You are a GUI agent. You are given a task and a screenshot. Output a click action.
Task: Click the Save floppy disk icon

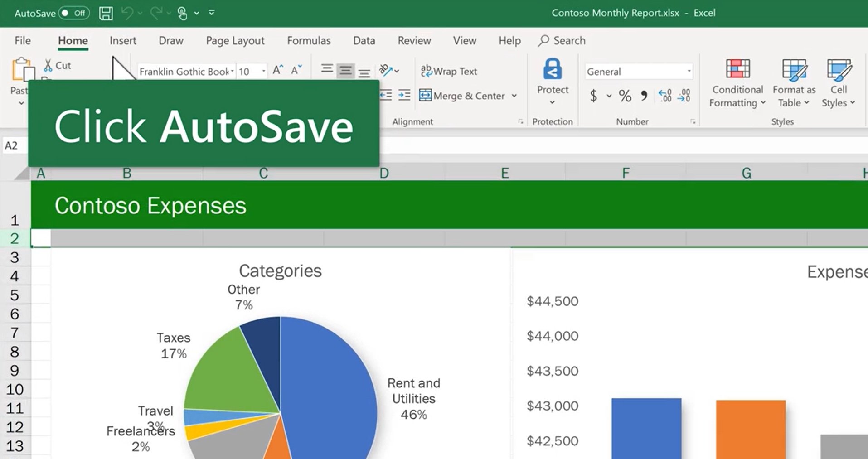tap(106, 13)
